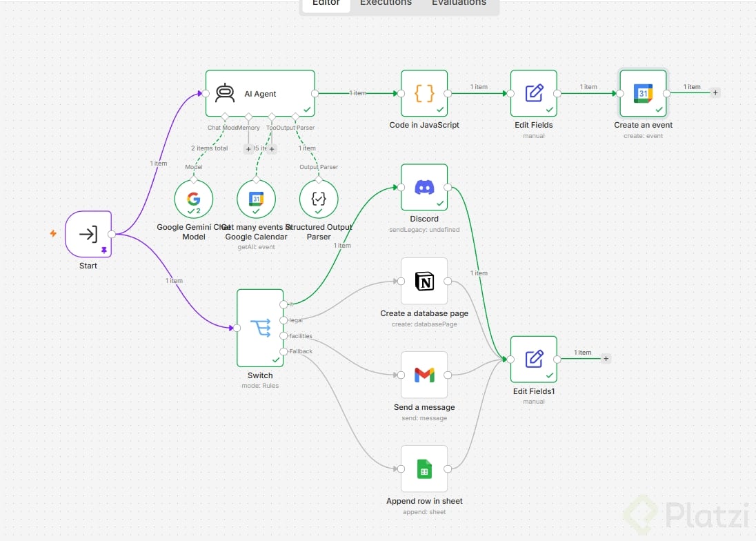Open the Edit Fields1 node
756x541 pixels.
pos(534,360)
